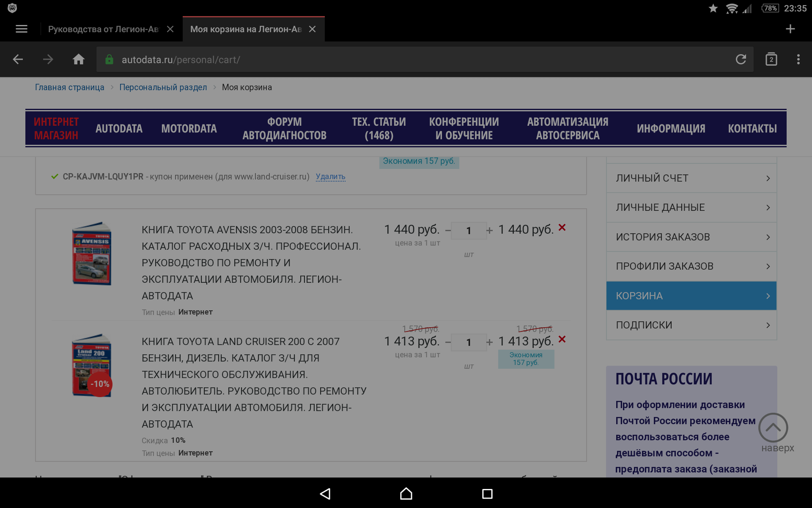Viewport: 812px width, 508px height.
Task: Tap the Android home navigation button
Action: 406,494
